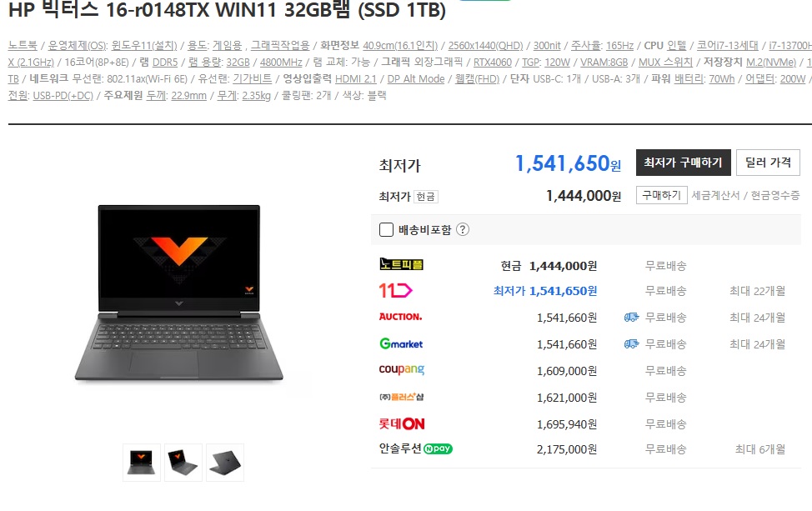Click the Coupang seller logo
The image size is (812, 511).
click(401, 369)
